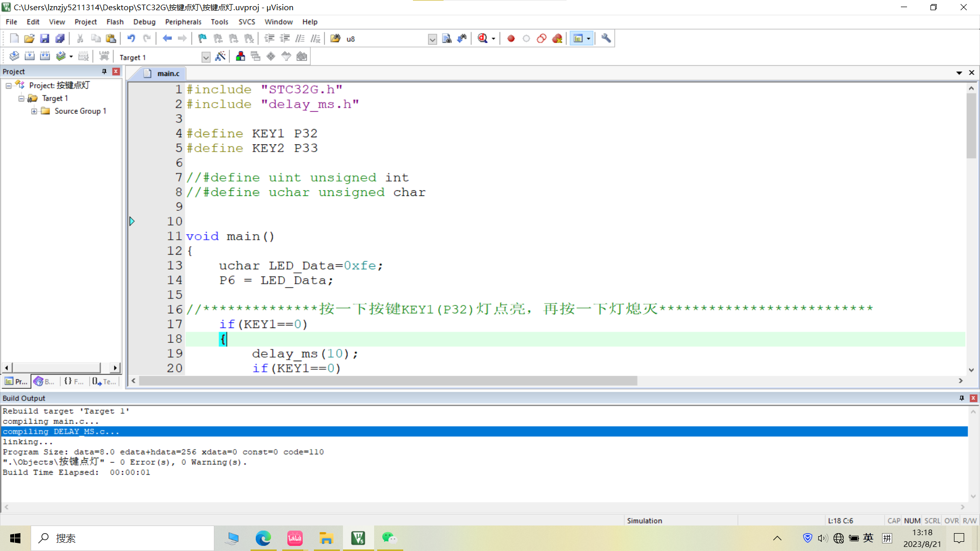Close the editor document with X
Screen dimensions: 980x551
pyautogui.click(x=972, y=73)
